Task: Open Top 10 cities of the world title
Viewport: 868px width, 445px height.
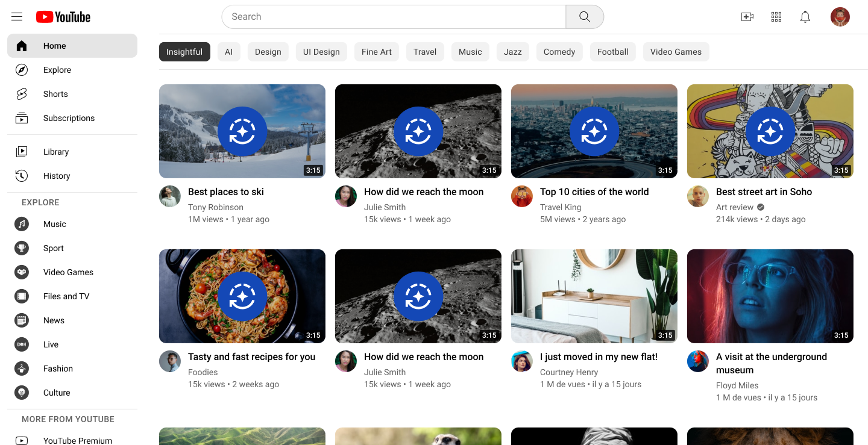Action: pyautogui.click(x=594, y=191)
